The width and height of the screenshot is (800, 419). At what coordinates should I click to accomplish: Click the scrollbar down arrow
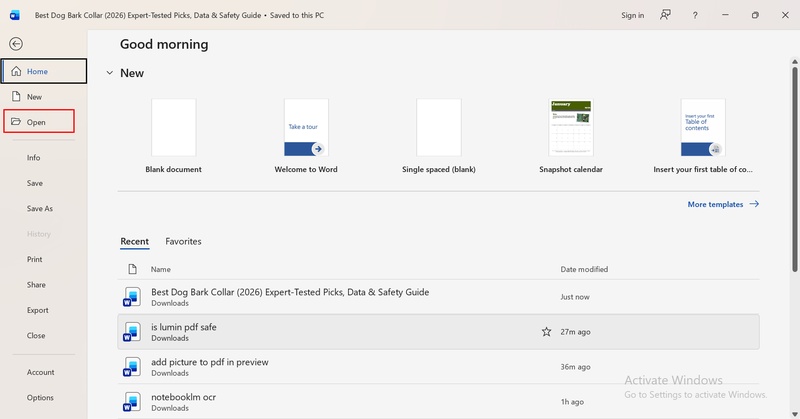(x=795, y=414)
